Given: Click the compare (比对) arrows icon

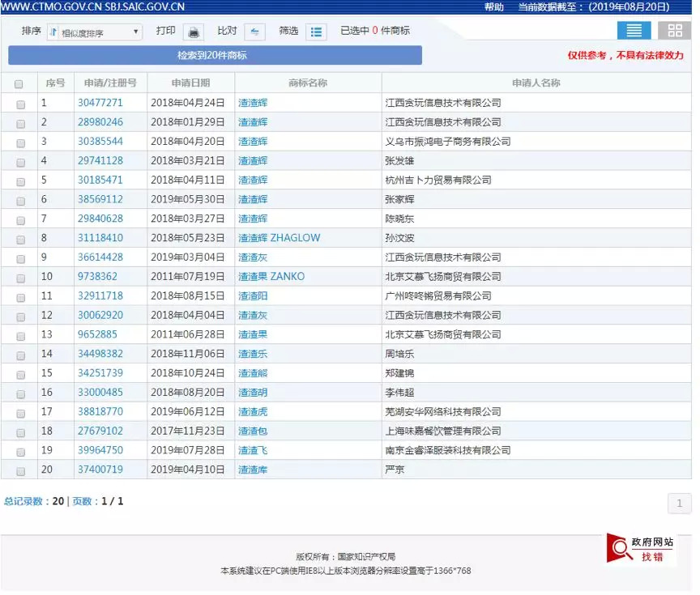Looking at the screenshot, I should tap(254, 32).
